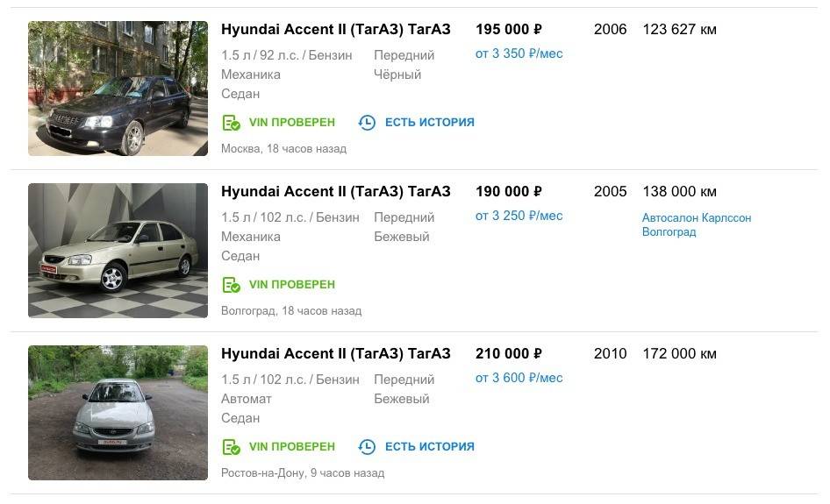Open the 210 000 ₽ Hyundai Accent title
This screenshot has height=504, width=830.
[335, 354]
